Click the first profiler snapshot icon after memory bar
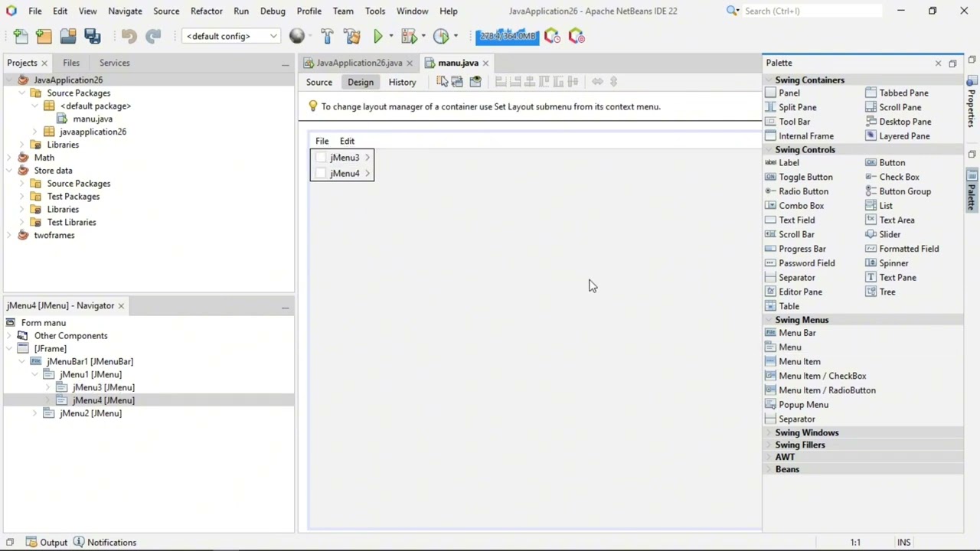 tap(552, 36)
